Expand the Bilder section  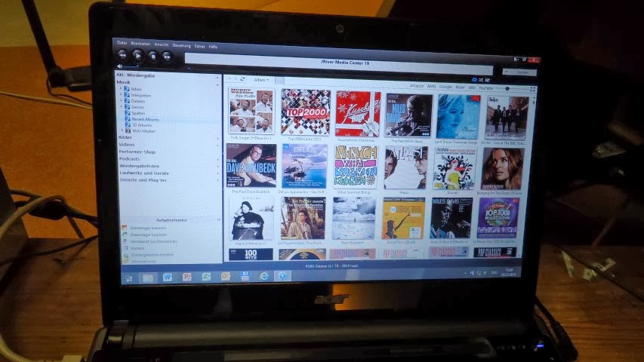217,139
